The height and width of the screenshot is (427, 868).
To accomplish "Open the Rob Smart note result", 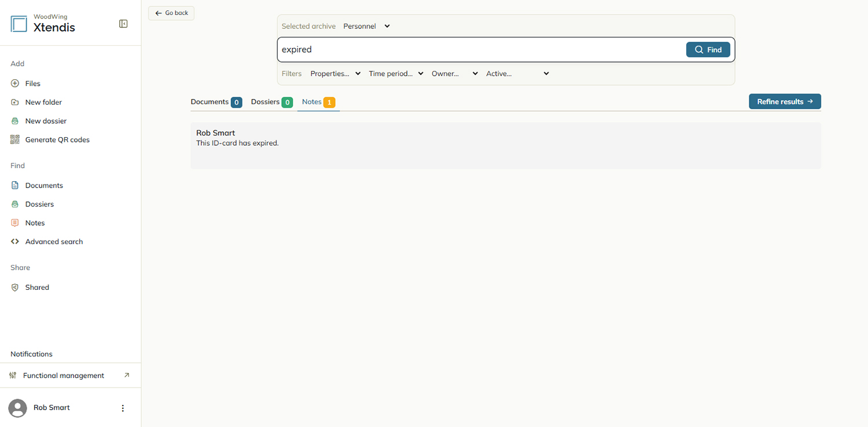I will tap(505, 145).
